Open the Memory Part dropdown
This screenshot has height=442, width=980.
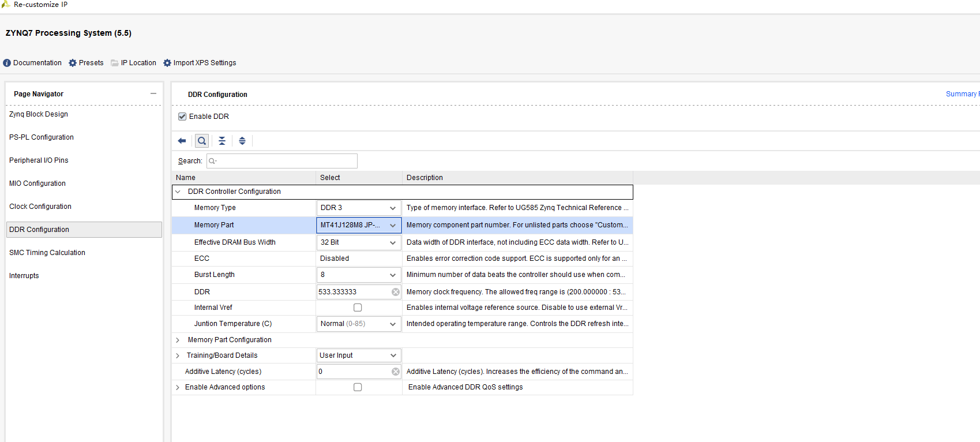(359, 225)
